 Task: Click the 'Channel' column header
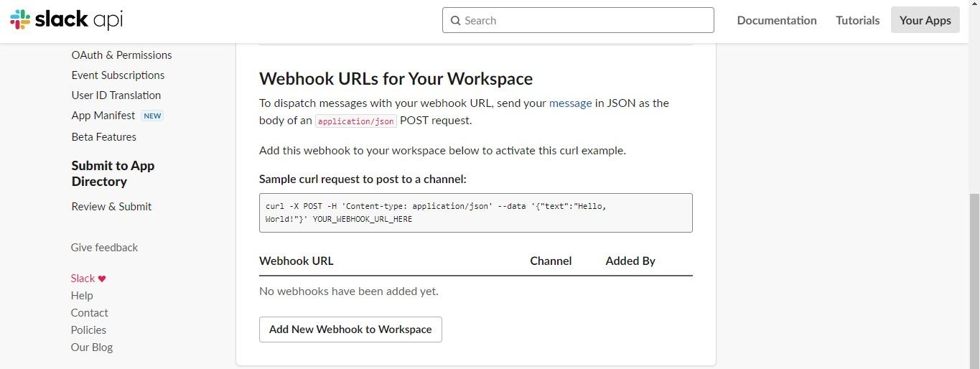click(551, 261)
